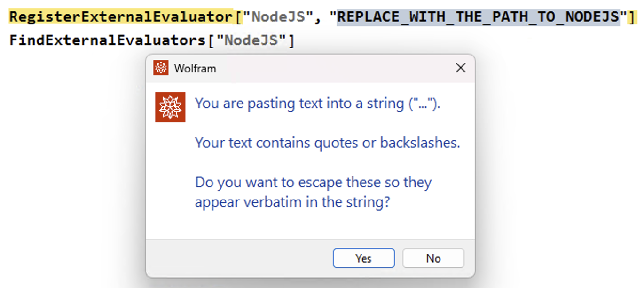This screenshot has height=288, width=644.
Task: Click the RegisterExternalEvaluator function name
Action: [x=121, y=17]
